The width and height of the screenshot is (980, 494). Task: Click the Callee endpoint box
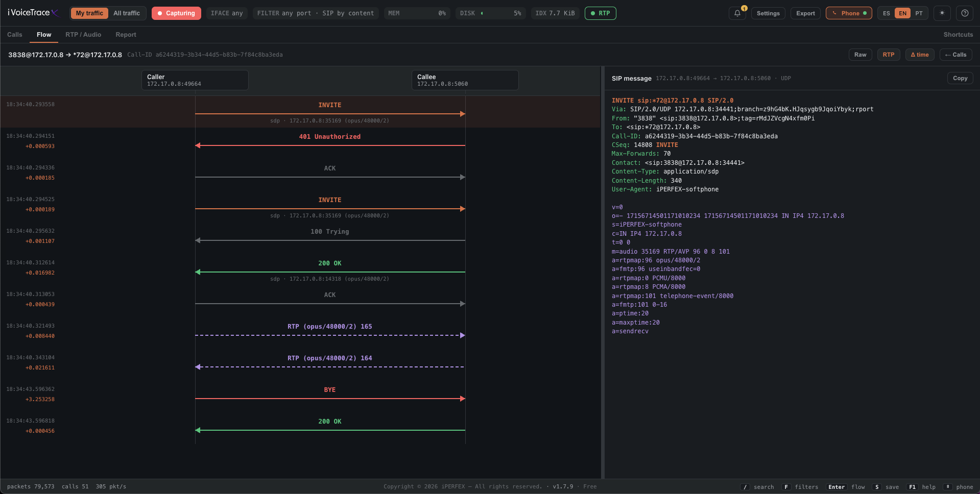[x=465, y=80]
